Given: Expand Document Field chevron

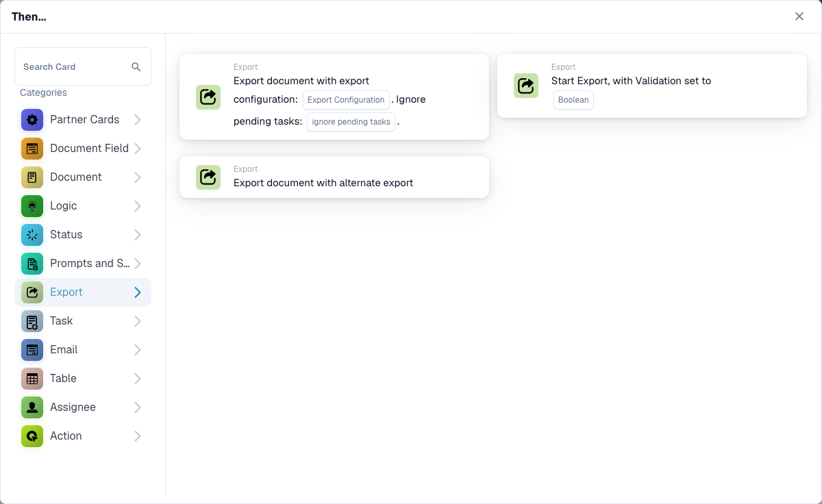Looking at the screenshot, I should click(138, 149).
